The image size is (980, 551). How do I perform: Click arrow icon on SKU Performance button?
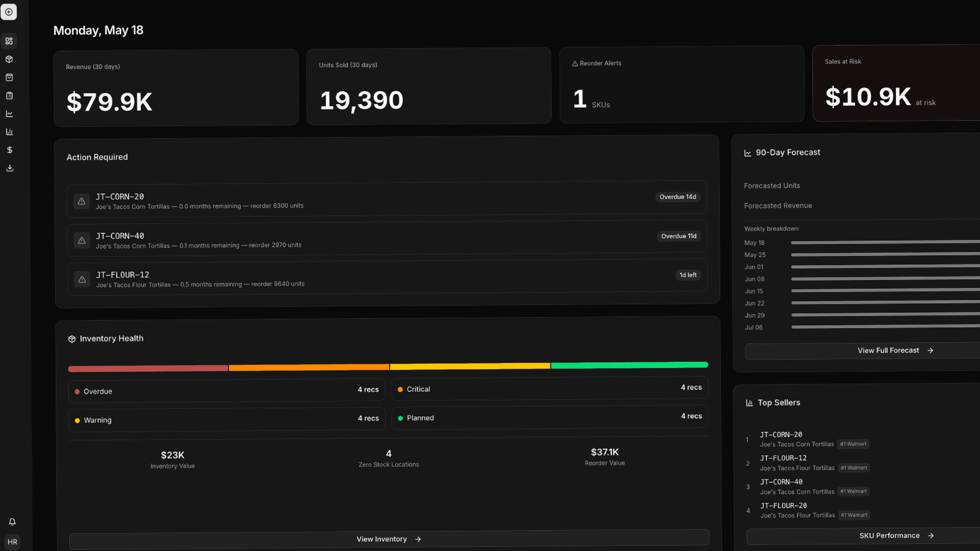[x=931, y=536]
